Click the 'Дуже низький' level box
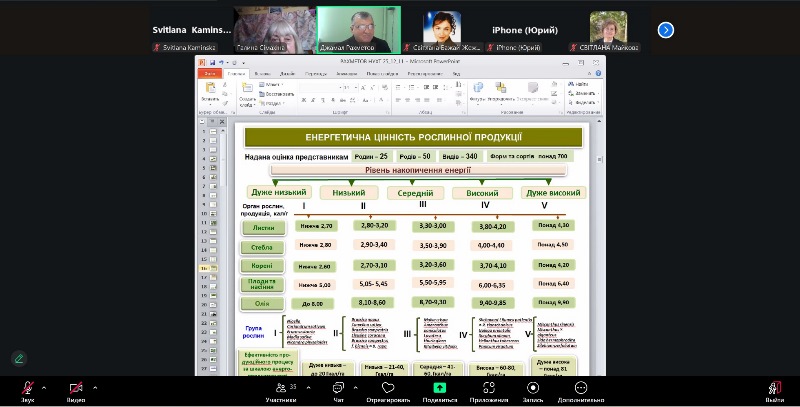Viewport: 800px width, 407px height. tap(279, 192)
